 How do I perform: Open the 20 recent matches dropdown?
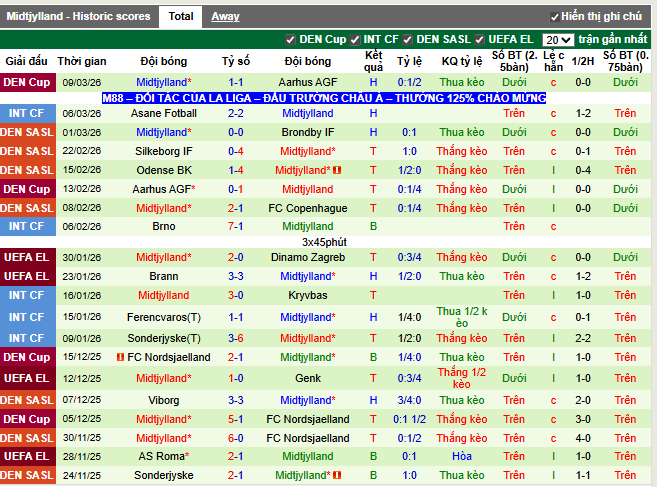(558, 40)
